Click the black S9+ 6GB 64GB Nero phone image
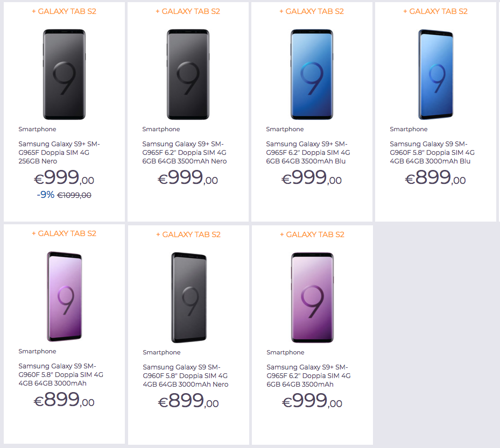 188,74
